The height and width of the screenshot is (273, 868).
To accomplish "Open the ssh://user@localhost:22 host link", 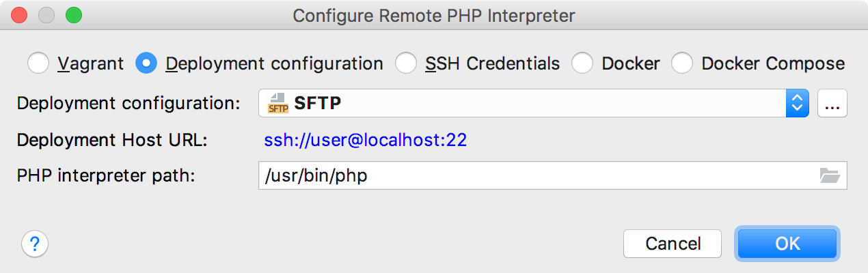I will tap(365, 141).
